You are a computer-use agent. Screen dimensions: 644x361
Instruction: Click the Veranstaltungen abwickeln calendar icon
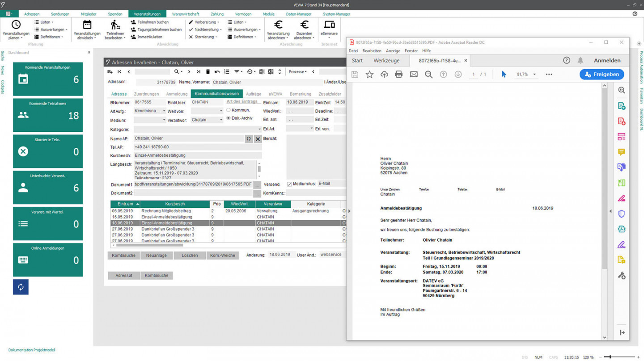coord(87,25)
